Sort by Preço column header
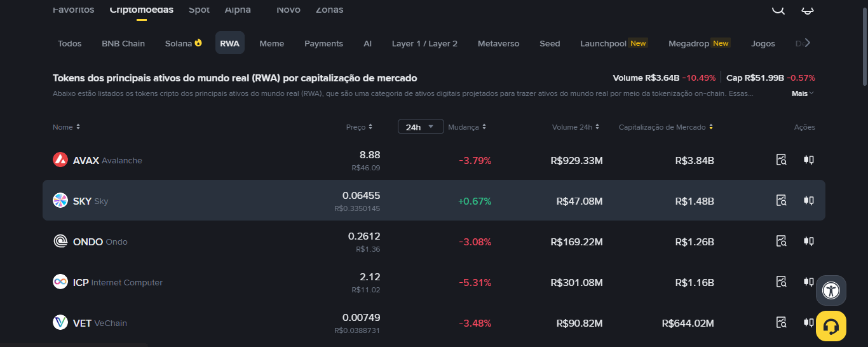The image size is (868, 347). coord(360,127)
